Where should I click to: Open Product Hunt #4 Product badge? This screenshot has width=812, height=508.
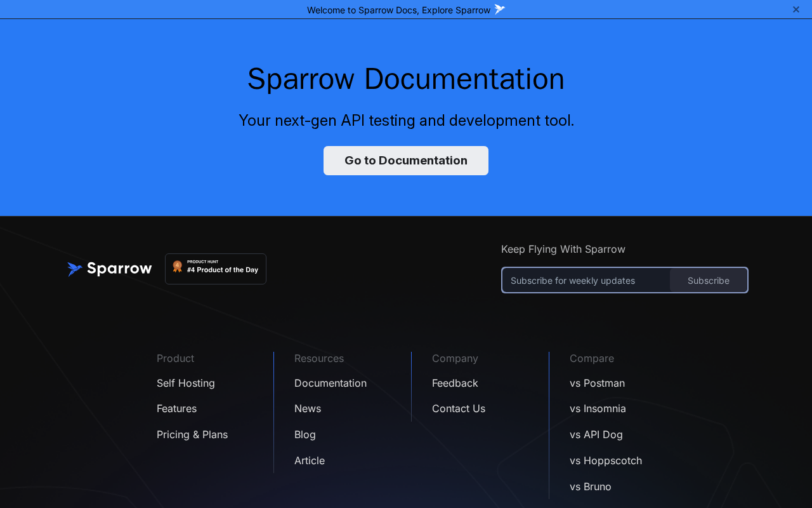[216, 269]
